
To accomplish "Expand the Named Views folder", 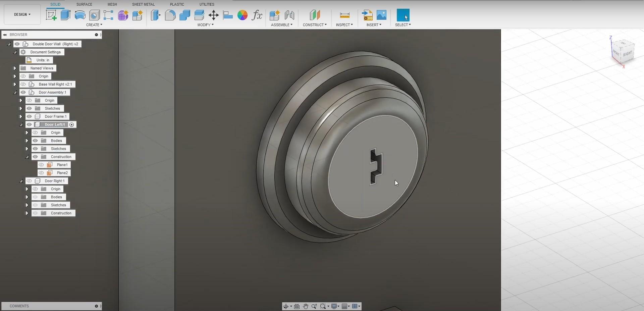I will pos(15,68).
